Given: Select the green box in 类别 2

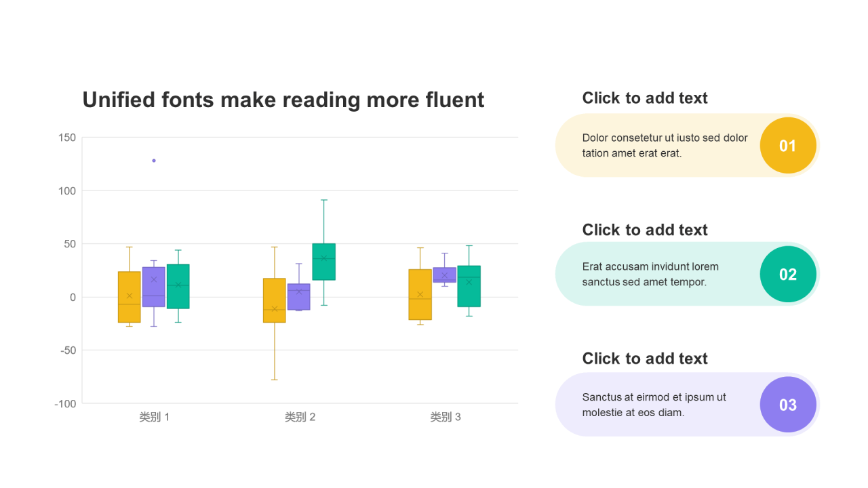Looking at the screenshot, I should coord(323,262).
